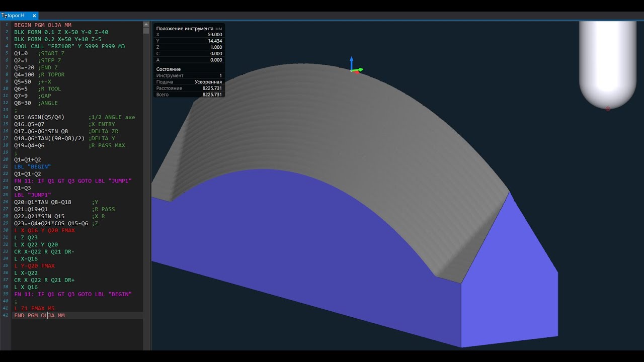Click the line 'L X Q16 Y Q20 FMAX'

pyautogui.click(x=44, y=230)
